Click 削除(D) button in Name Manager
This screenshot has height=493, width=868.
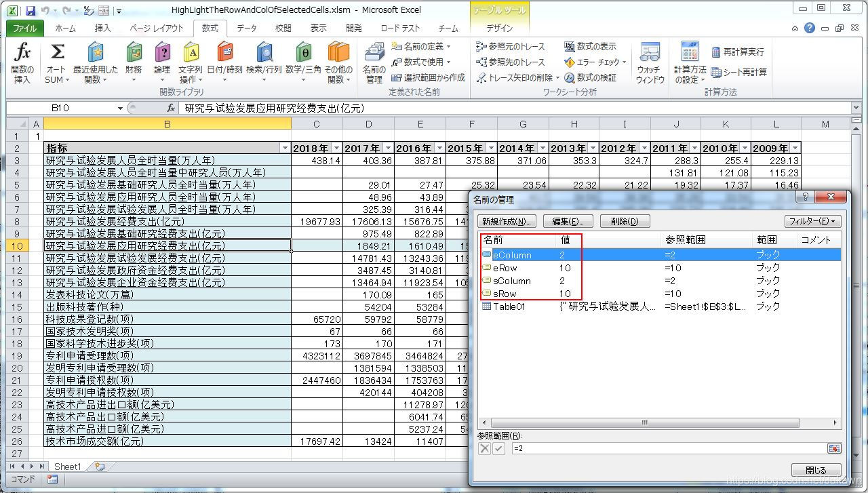(625, 221)
